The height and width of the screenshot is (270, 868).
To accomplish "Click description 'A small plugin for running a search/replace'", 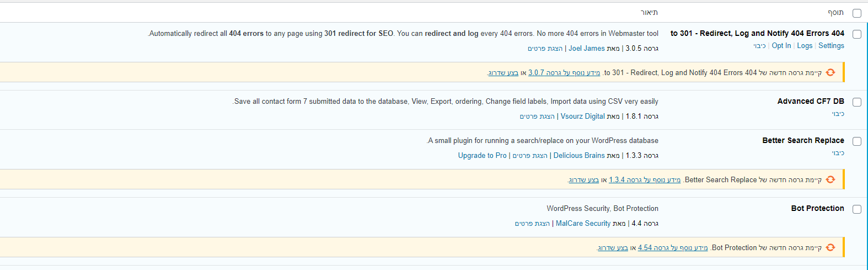I will [543, 141].
